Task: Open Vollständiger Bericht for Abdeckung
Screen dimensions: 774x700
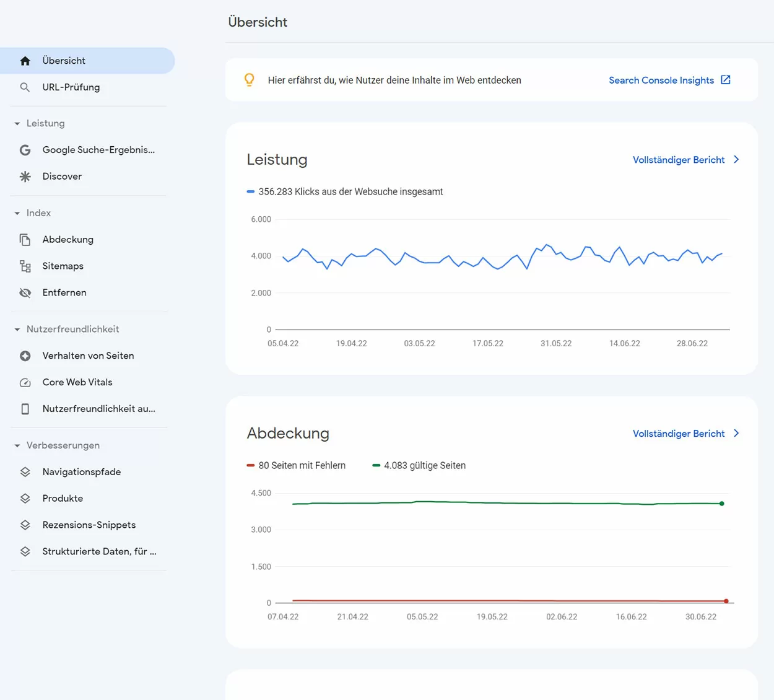Action: (678, 433)
